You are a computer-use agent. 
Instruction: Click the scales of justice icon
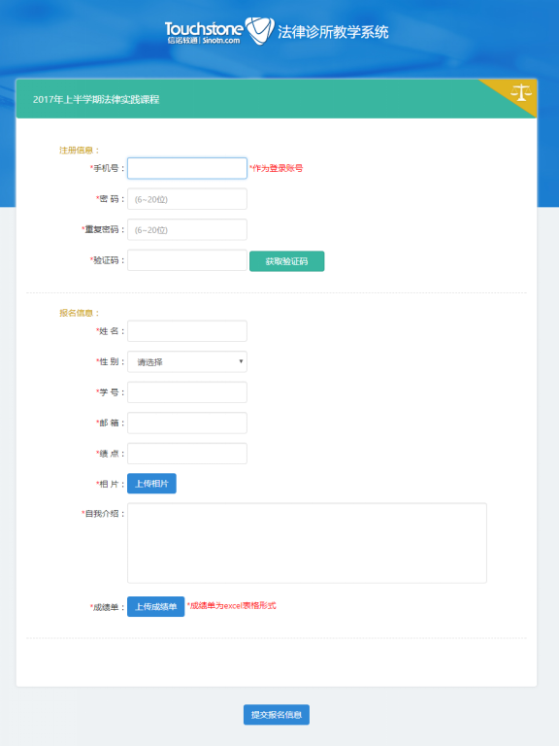(521, 92)
